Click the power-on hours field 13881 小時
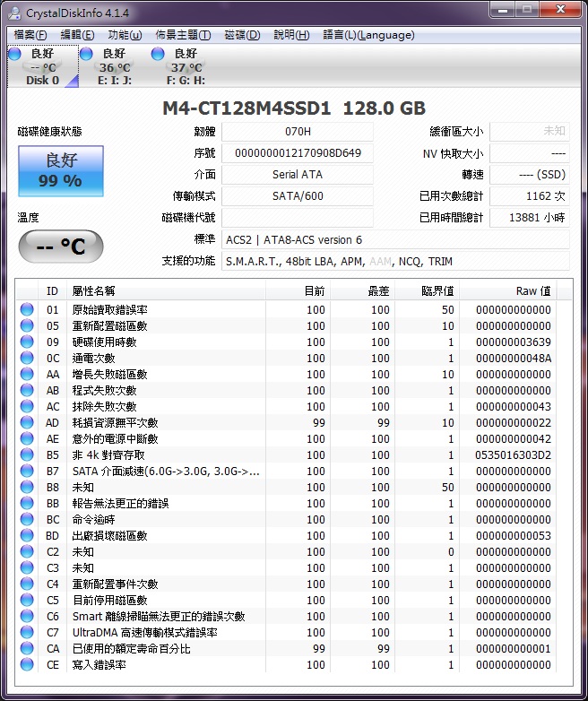The image size is (588, 701). pos(530,217)
